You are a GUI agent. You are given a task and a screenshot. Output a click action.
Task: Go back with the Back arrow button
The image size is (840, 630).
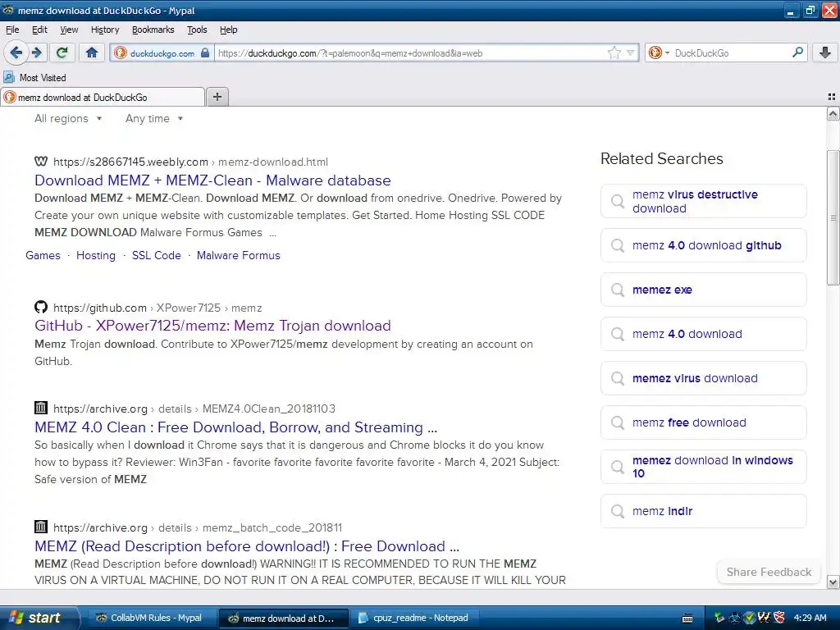pyautogui.click(x=16, y=52)
